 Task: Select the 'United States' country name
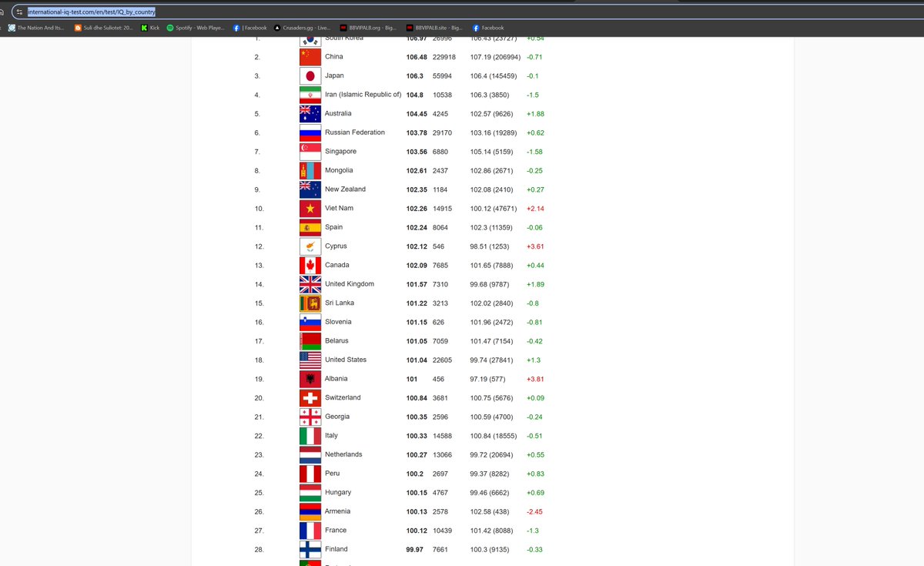click(x=346, y=360)
